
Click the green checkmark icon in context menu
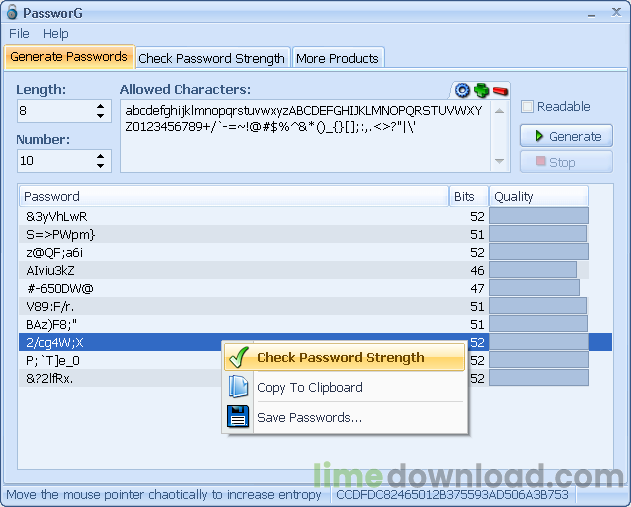coord(239,357)
